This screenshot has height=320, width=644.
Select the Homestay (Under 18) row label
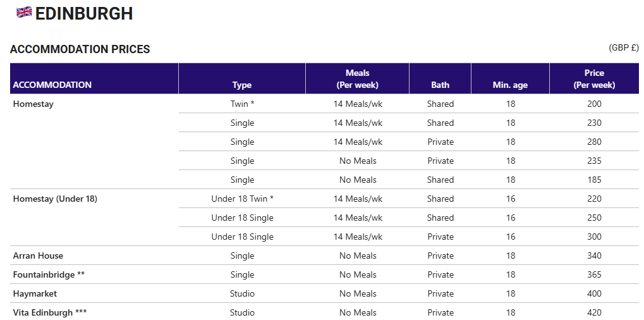[x=55, y=199]
